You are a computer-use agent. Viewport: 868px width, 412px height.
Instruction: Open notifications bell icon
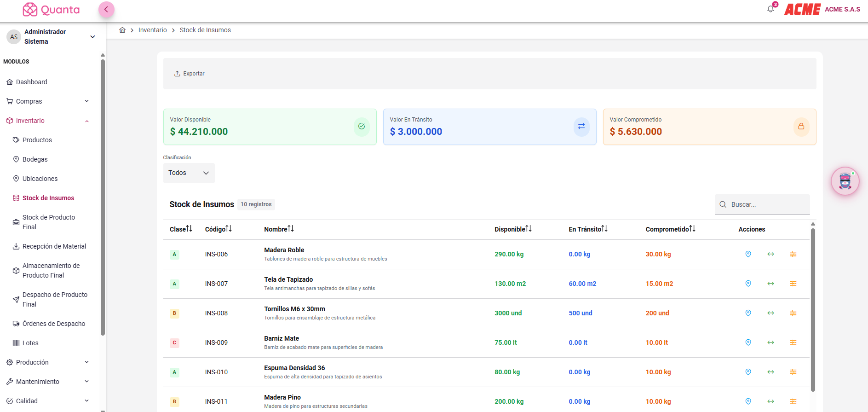(x=771, y=9)
